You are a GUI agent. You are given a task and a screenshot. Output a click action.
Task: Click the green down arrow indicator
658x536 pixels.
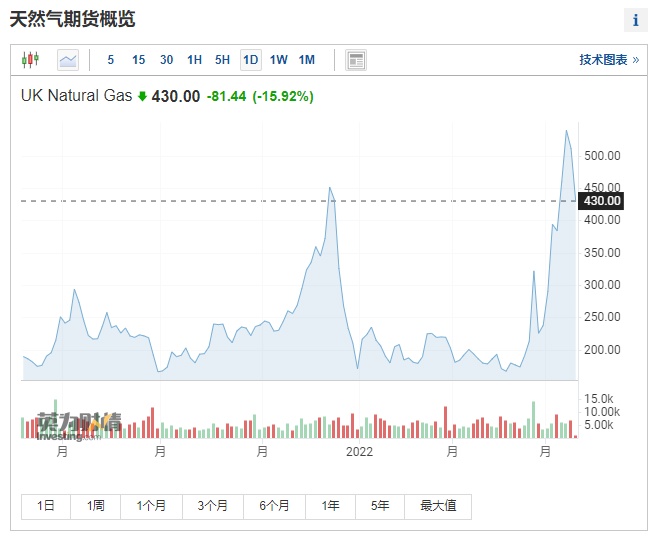point(142,97)
